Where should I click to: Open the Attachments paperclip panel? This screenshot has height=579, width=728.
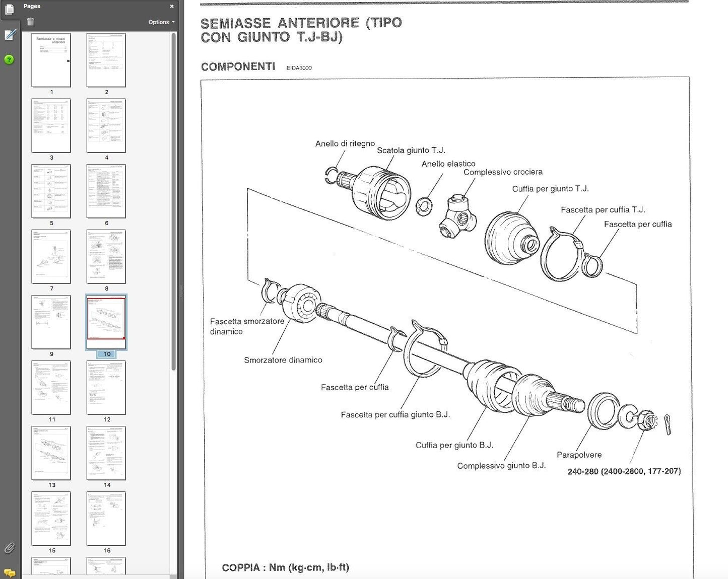9,548
